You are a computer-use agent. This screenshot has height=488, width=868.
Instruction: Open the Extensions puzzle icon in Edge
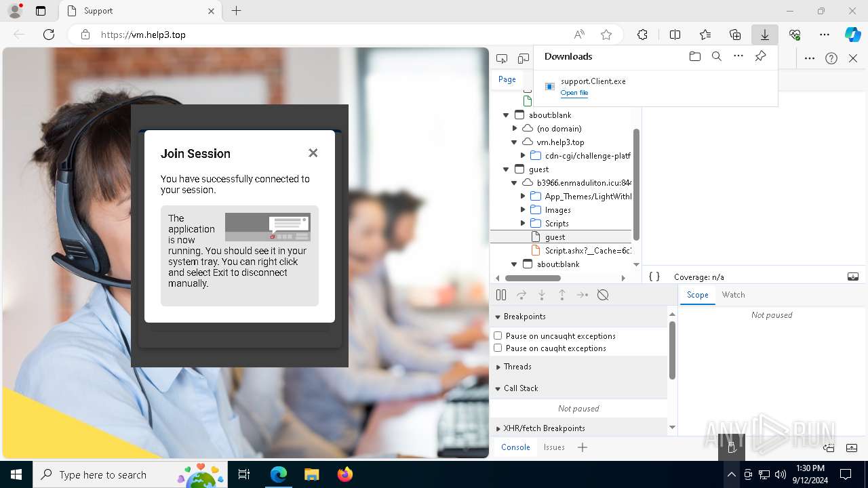point(642,35)
